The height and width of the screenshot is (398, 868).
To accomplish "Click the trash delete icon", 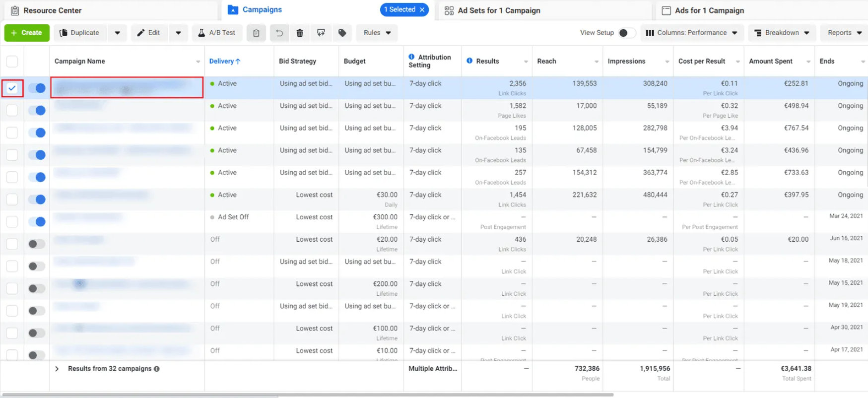I will (300, 33).
